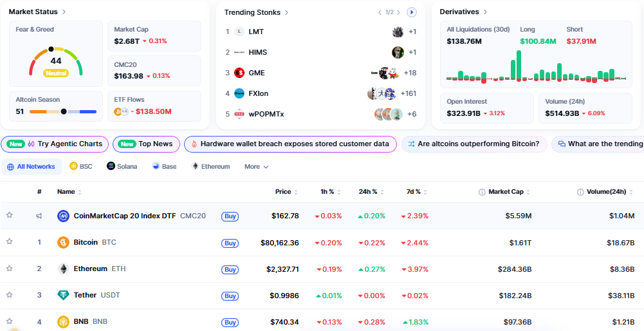
Task: Sort table by Name column
Action: pyautogui.click(x=69, y=192)
